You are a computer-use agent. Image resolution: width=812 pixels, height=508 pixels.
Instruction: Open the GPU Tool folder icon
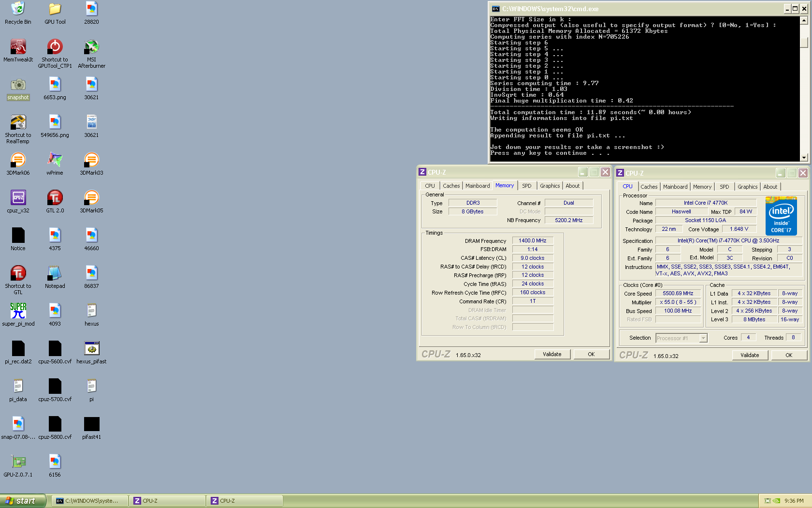tap(55, 13)
